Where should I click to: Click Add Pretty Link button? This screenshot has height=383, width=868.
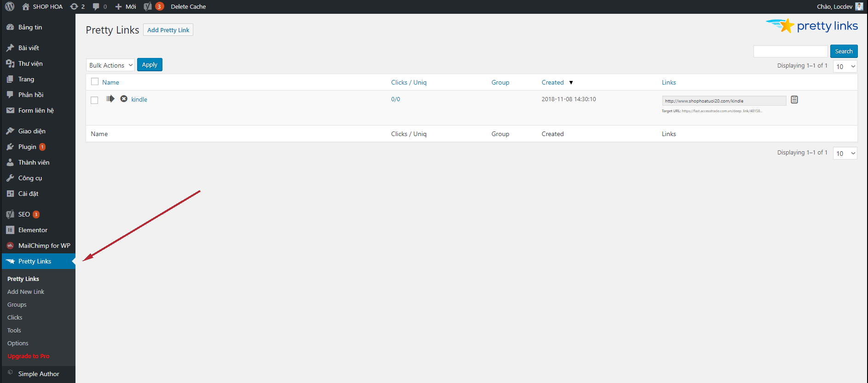(168, 30)
